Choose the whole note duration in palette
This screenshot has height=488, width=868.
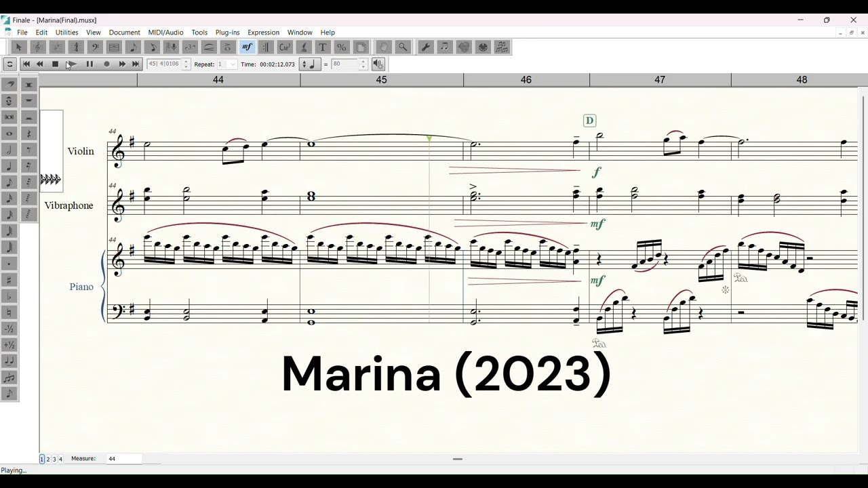[9, 134]
